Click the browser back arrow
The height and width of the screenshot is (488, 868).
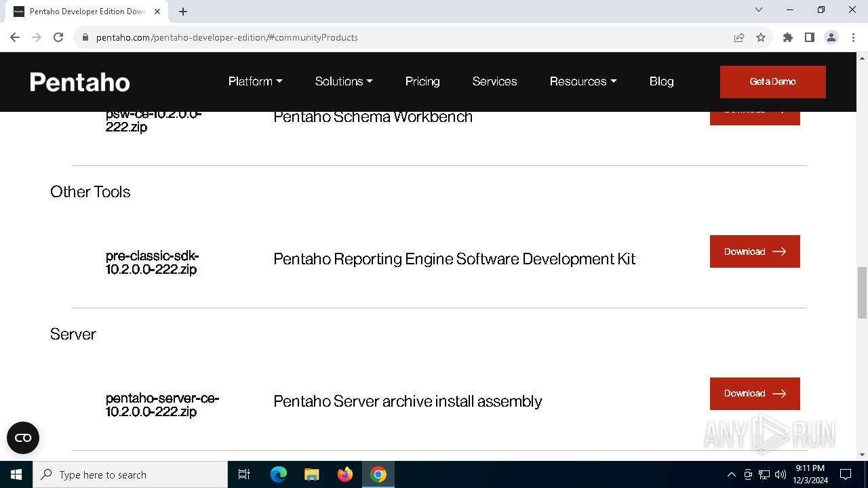point(15,37)
